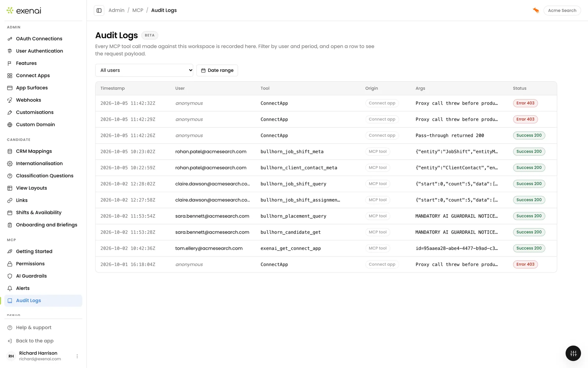Click the Tool column header

click(265, 88)
